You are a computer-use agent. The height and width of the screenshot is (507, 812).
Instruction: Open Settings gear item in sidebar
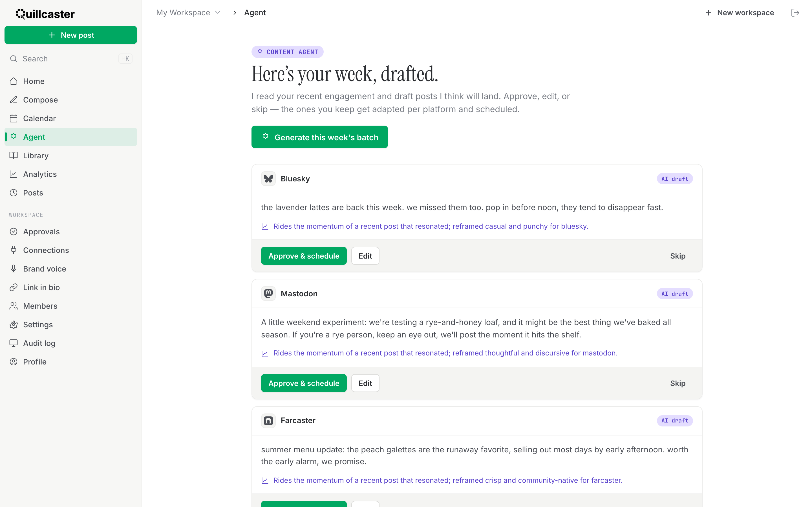[71, 324]
